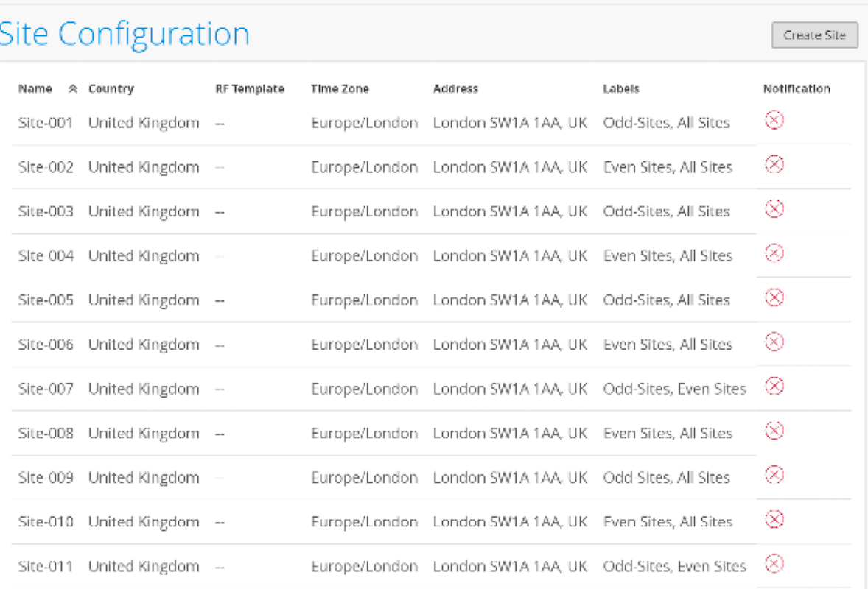Click the notification icon for Site-011
This screenshot has width=868, height=589.
pyautogui.click(x=774, y=564)
